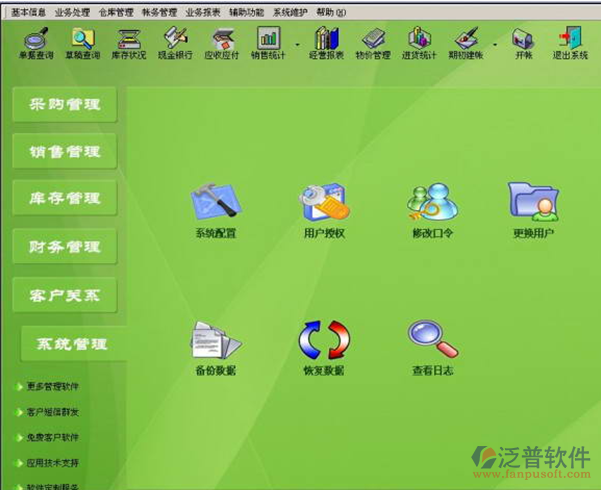Viewport: 601px width, 490px height.
Task: Follow 应用技术支持 link
Action: (x=53, y=463)
